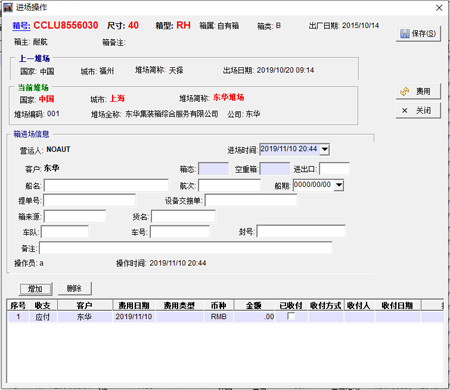450x390 pixels.
Task: Click the empty 收付日期 cell in row 1
Action: tap(398, 317)
